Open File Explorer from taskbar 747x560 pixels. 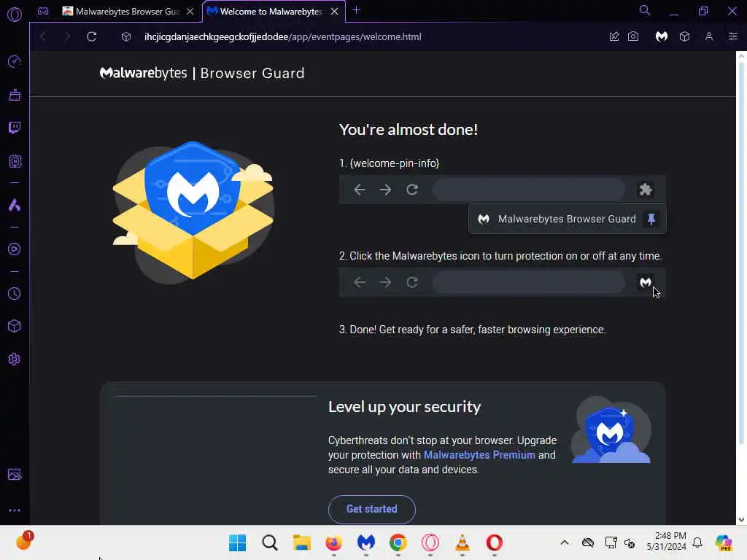click(x=301, y=542)
